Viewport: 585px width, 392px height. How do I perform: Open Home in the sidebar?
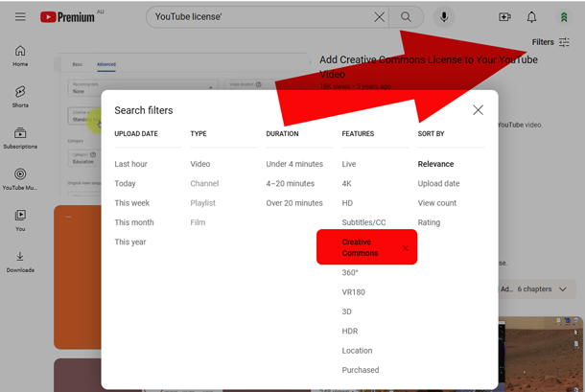[x=20, y=56]
